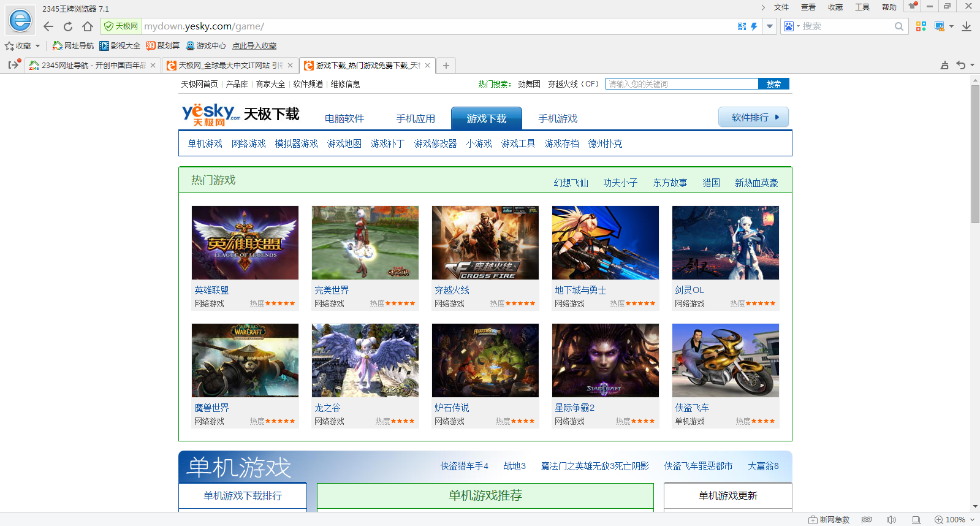Click the restore closed tab undo icon
Screen dimensions: 980x526
tap(961, 65)
